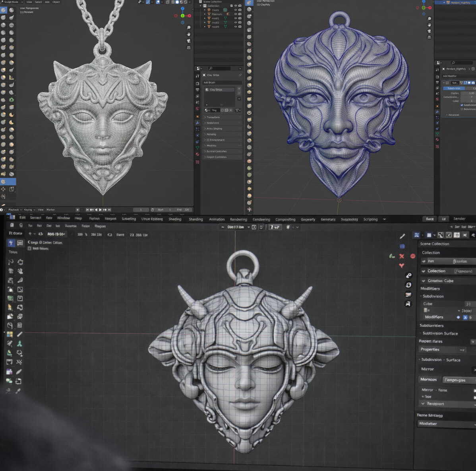Open Properties dropdown in bottom right panel

pyautogui.click(x=442, y=349)
